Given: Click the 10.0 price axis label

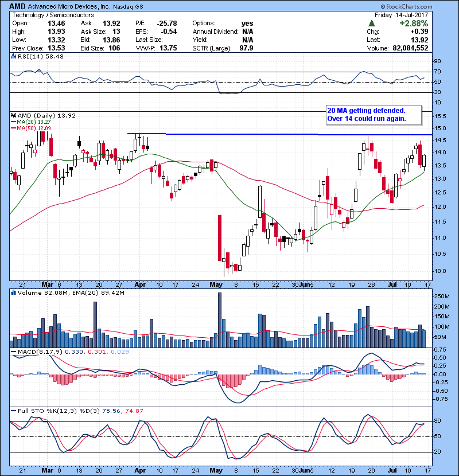Looking at the screenshot, I should point(440,271).
